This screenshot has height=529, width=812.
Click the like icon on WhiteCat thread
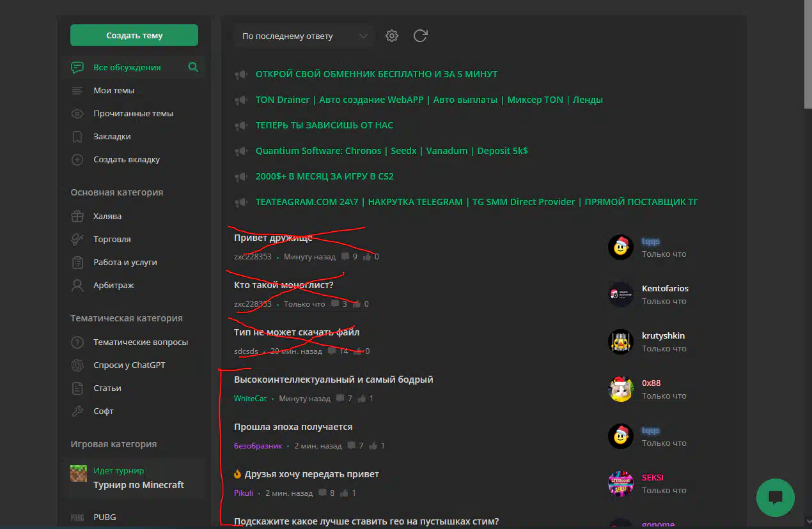pyautogui.click(x=362, y=399)
